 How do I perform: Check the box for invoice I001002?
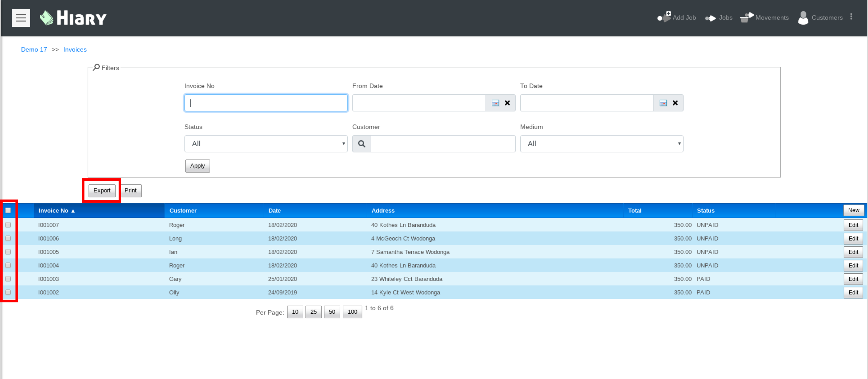pyautogui.click(x=8, y=292)
